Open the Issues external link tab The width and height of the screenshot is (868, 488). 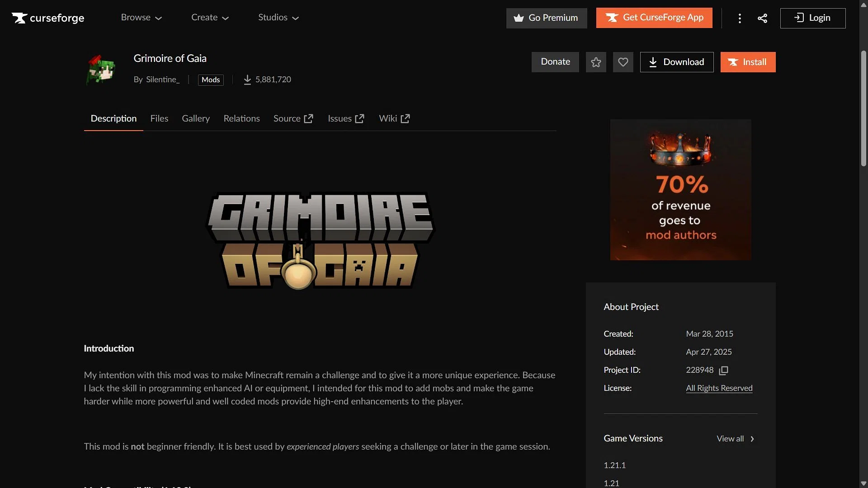346,118
